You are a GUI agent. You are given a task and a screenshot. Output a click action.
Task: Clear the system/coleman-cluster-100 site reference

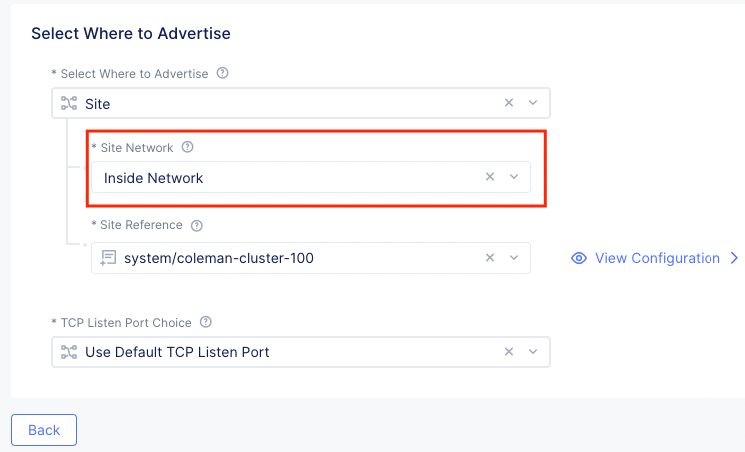(x=490, y=258)
